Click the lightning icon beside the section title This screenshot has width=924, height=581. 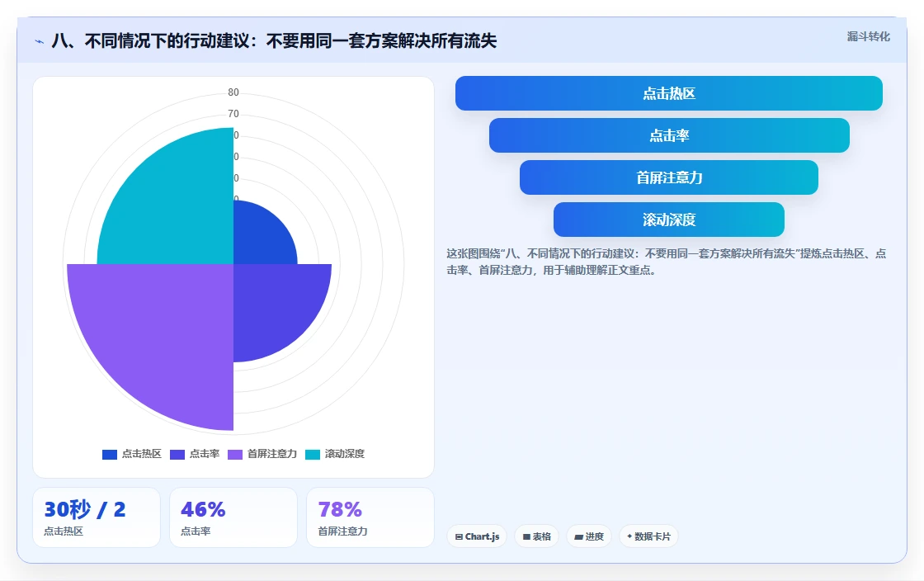tap(40, 41)
